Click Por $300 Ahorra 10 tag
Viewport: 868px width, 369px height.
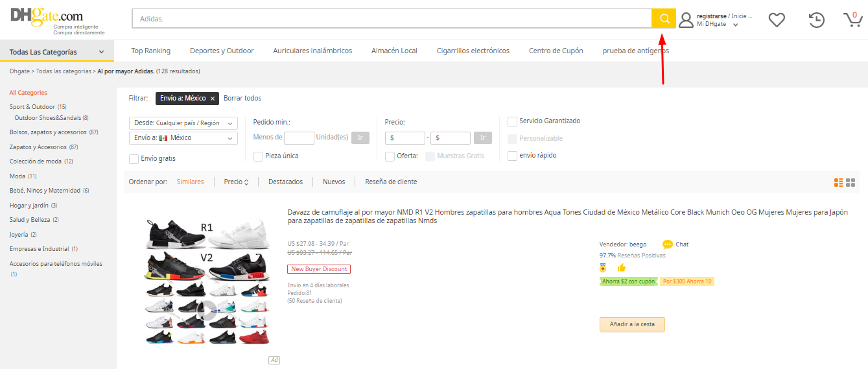point(687,281)
